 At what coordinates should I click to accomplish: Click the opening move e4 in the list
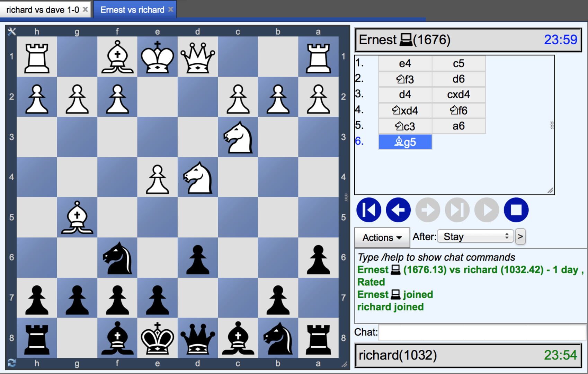click(x=405, y=63)
